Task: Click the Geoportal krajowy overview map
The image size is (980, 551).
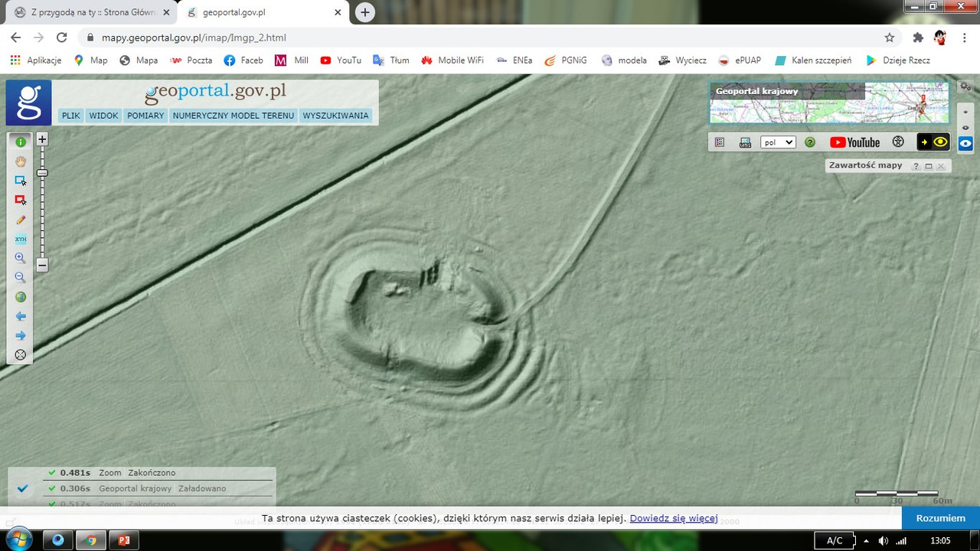Action: 829,103
